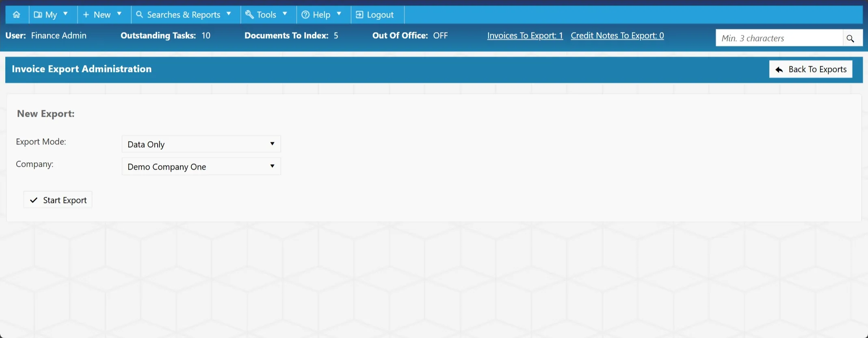Viewport: 868px width, 338px height.
Task: Focus the Min. 3 characters search field
Action: [x=779, y=38]
